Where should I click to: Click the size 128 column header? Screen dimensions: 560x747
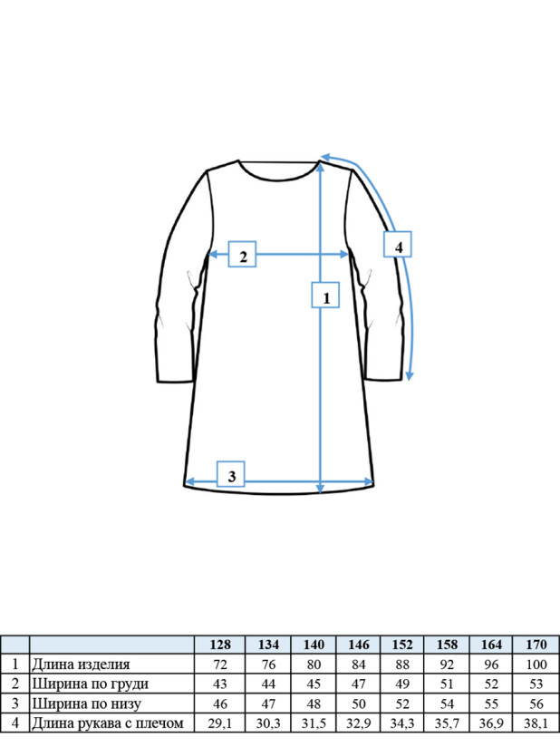pyautogui.click(x=220, y=645)
